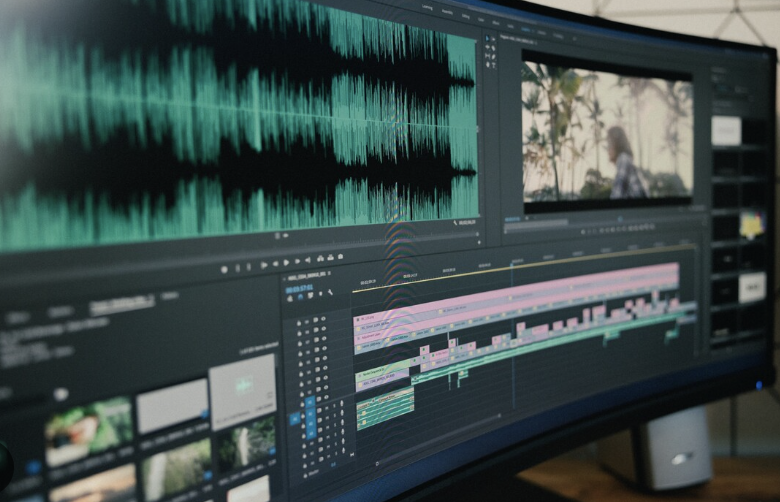Click the program monitor video preview
The image size is (780, 502).
[x=607, y=133]
